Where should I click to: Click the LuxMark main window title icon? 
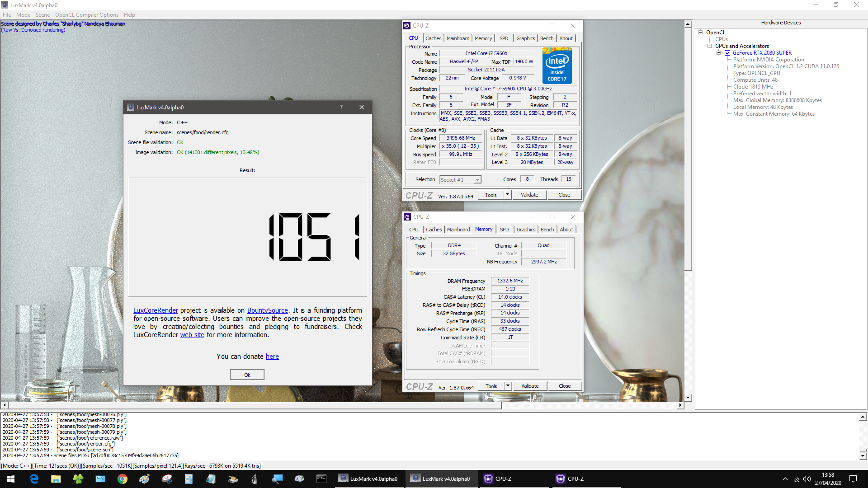click(5, 5)
